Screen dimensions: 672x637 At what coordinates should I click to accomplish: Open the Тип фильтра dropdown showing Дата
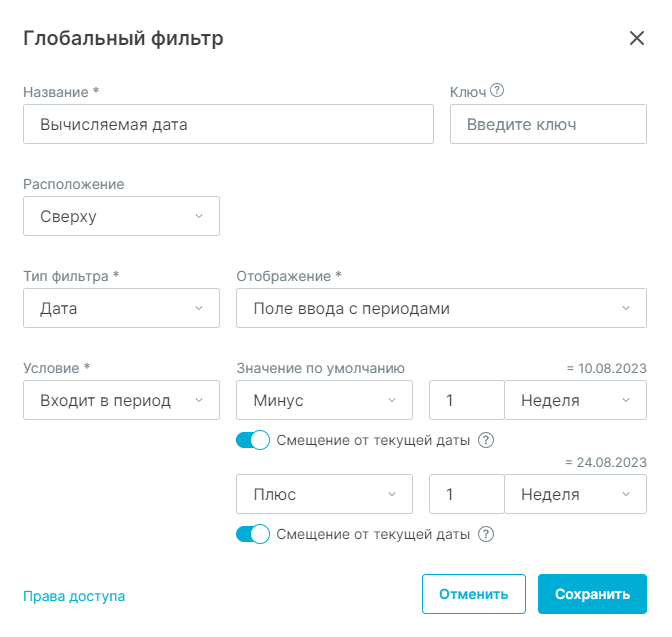[121, 308]
